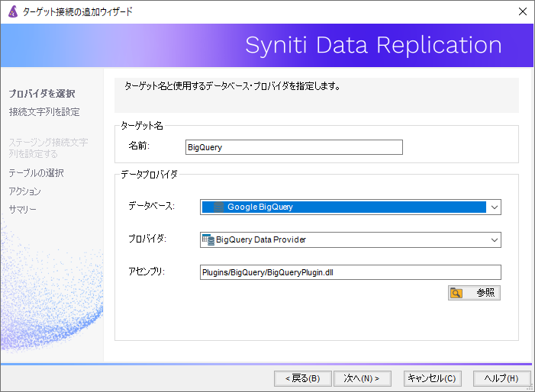535x392 pixels.
Task: Select the サマリー wizard step
Action: tap(23, 209)
